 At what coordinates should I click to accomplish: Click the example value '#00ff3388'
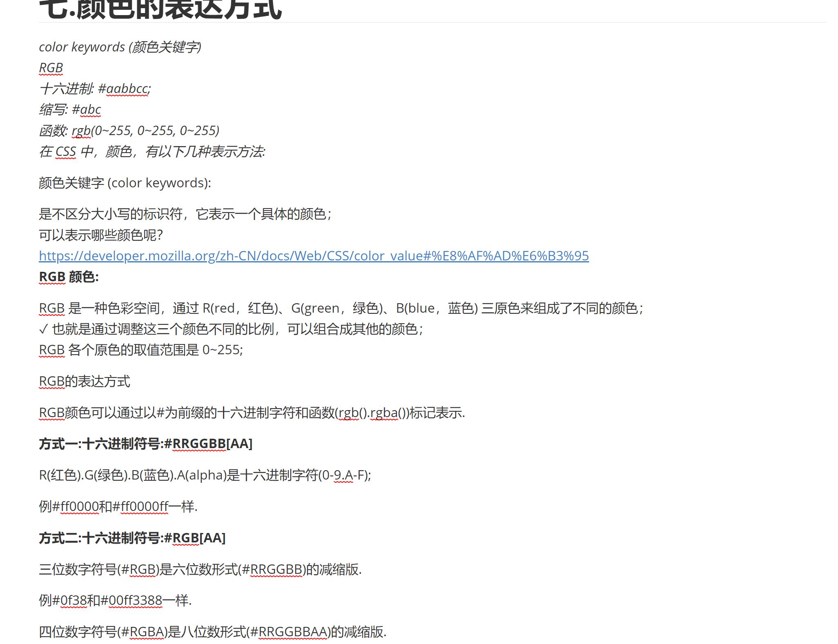click(x=131, y=600)
